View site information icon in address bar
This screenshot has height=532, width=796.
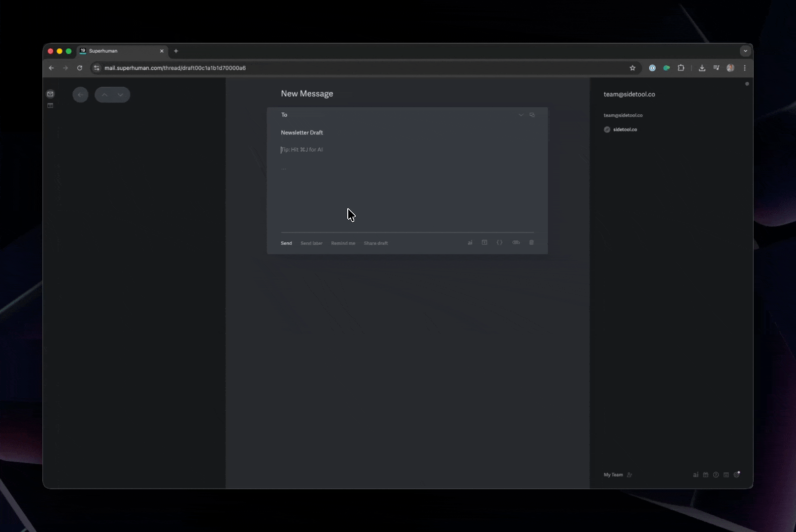[97, 68]
